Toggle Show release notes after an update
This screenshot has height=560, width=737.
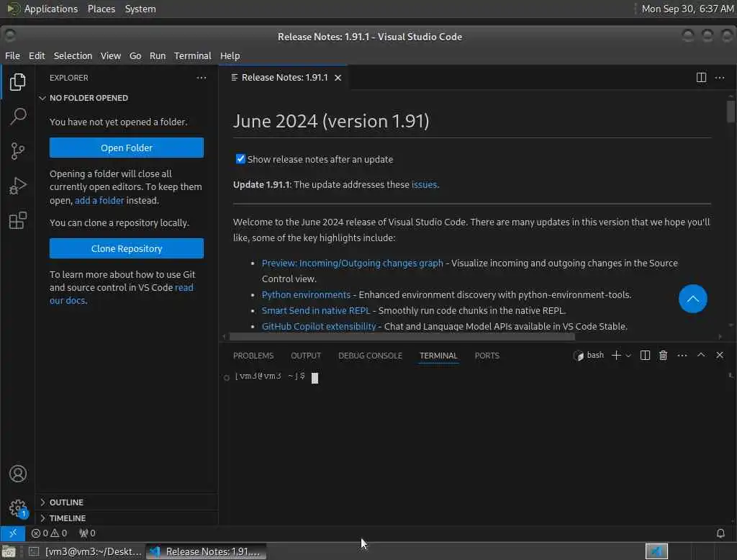[240, 159]
